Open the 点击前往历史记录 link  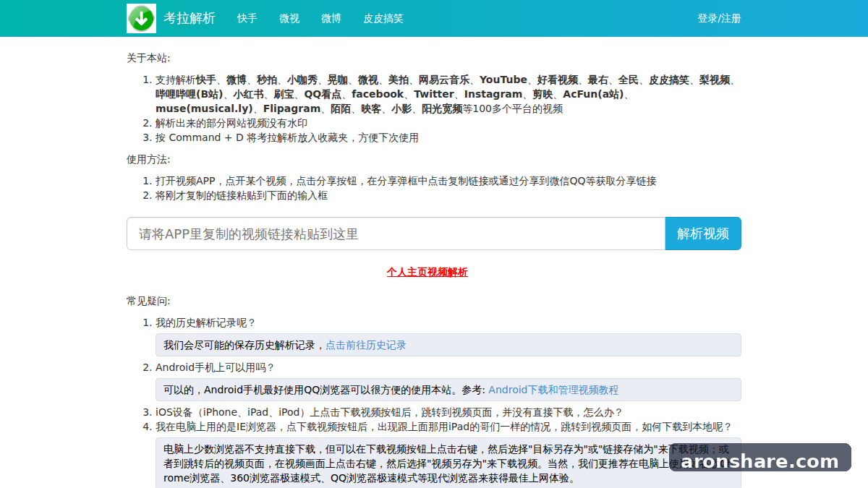tap(366, 345)
